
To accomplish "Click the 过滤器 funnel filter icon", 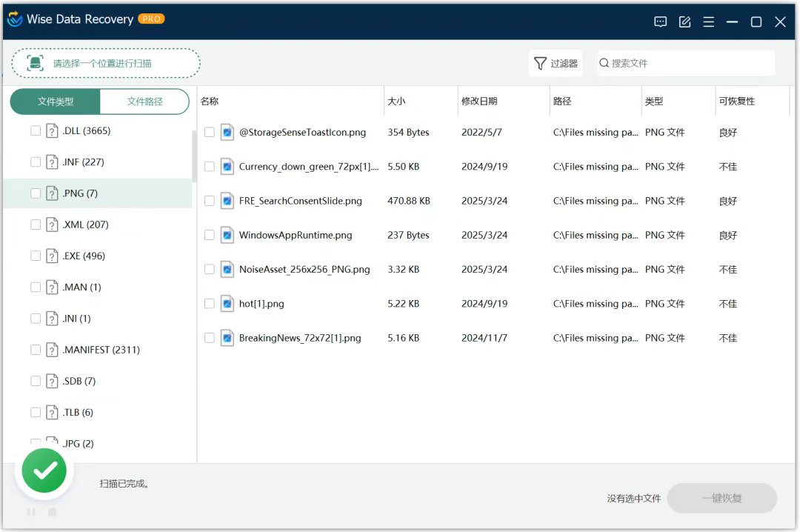I will [539, 63].
